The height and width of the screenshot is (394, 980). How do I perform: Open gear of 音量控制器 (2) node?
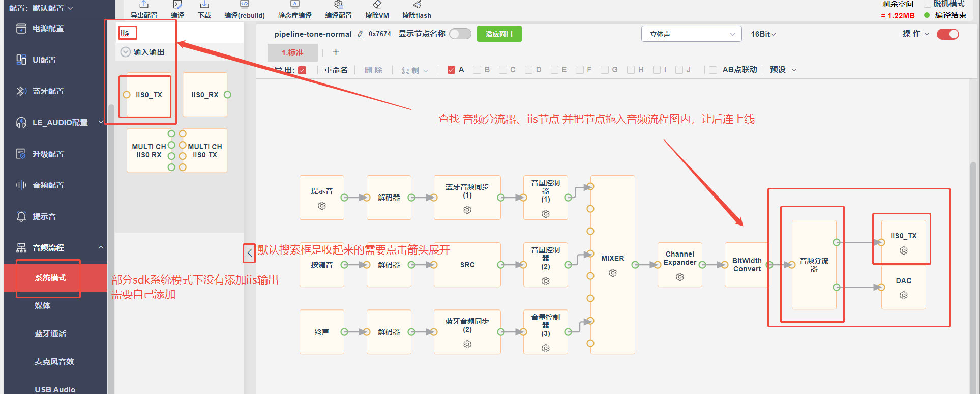tap(546, 281)
